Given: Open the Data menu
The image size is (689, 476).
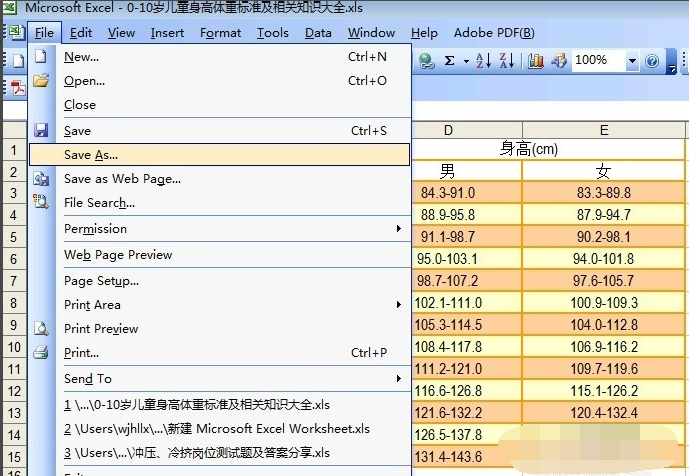Looking at the screenshot, I should [318, 33].
